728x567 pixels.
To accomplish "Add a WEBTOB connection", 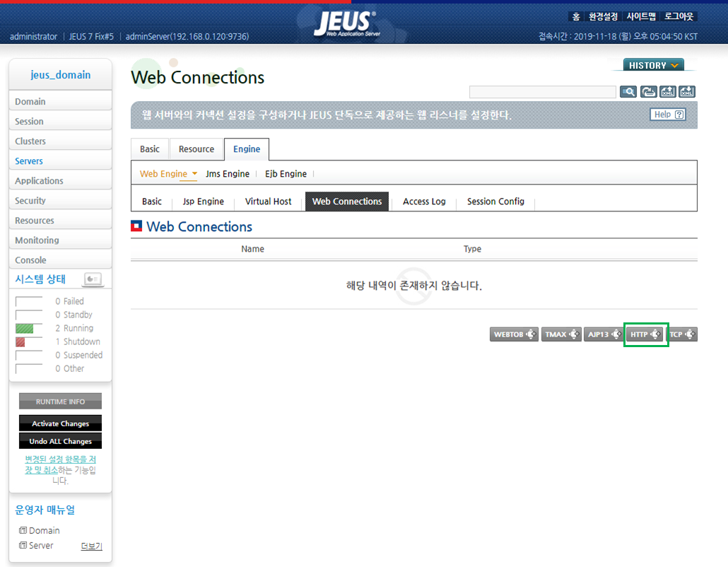I will point(514,334).
